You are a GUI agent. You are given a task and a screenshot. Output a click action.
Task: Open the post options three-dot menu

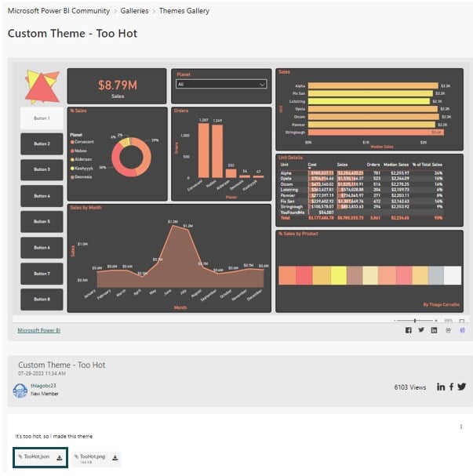pyautogui.click(x=461, y=427)
